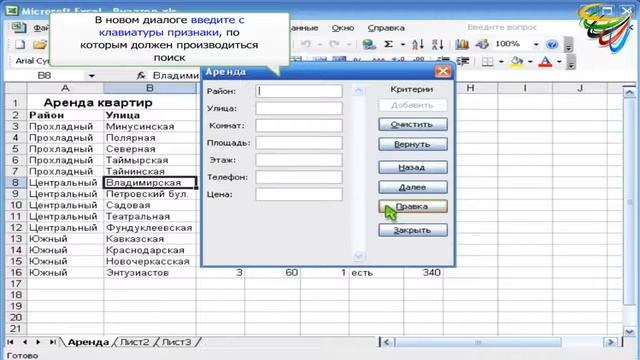Open the Справка menu
The height and width of the screenshot is (360, 640).
pos(386,28)
